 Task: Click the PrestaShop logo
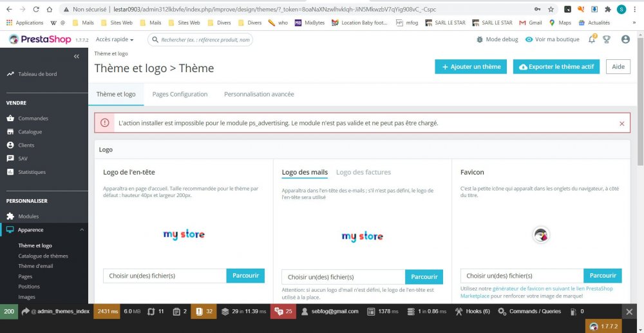[x=39, y=39]
